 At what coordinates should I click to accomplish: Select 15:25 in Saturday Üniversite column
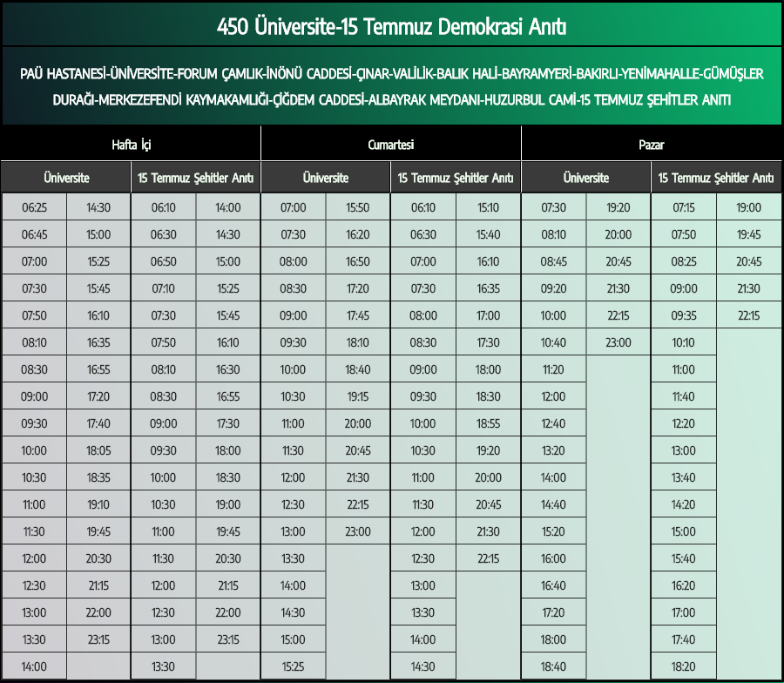pos(293,666)
